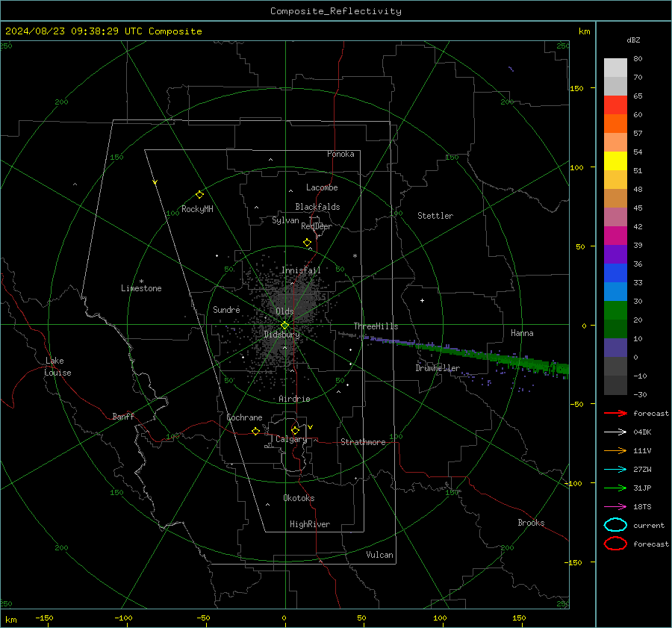
Task: Click the cyan 27ZW arrow icon
Action: 615,470
